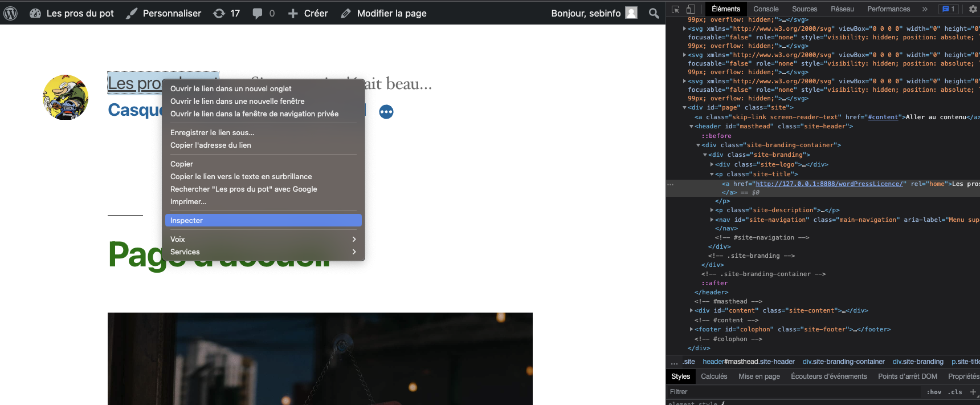
Task: Click the blue three-dots menu circle
Action: [386, 112]
